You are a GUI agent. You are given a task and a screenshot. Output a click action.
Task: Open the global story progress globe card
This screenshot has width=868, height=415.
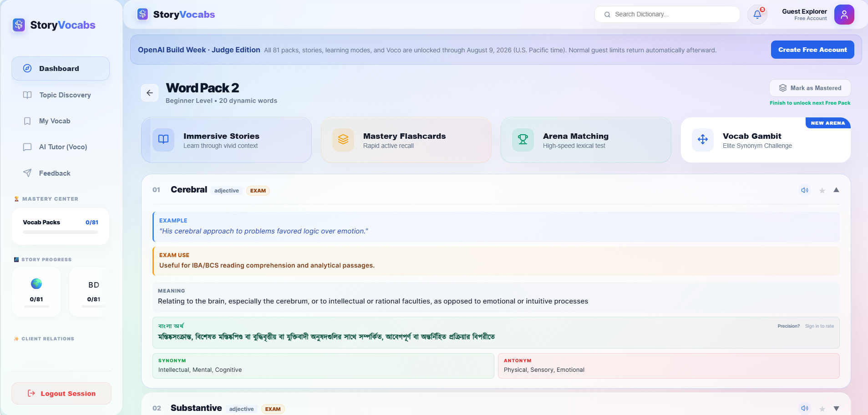point(36,292)
